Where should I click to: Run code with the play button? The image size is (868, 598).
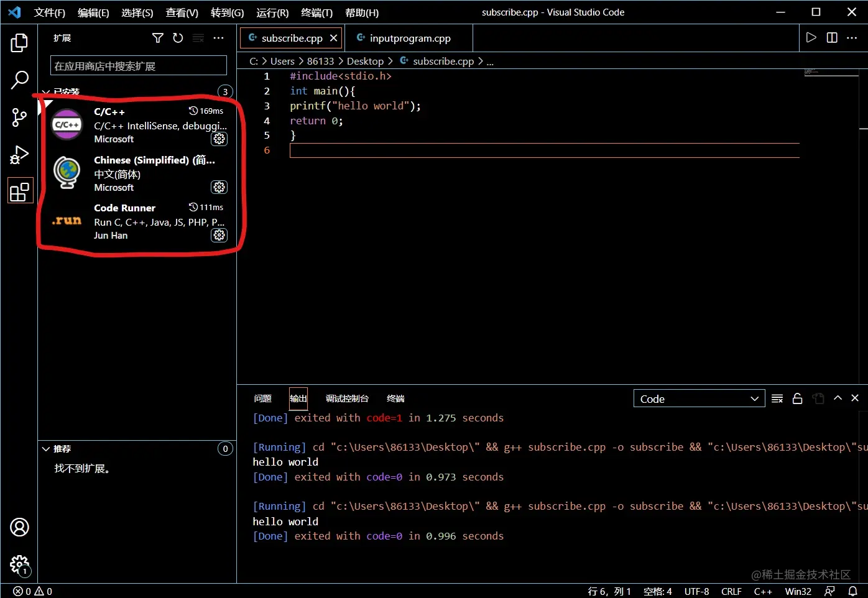tap(811, 38)
